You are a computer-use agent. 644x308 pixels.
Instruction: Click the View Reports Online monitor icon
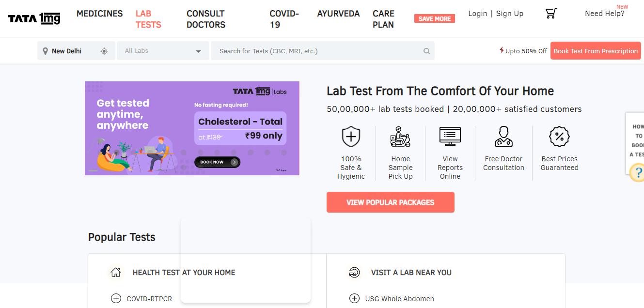450,137
